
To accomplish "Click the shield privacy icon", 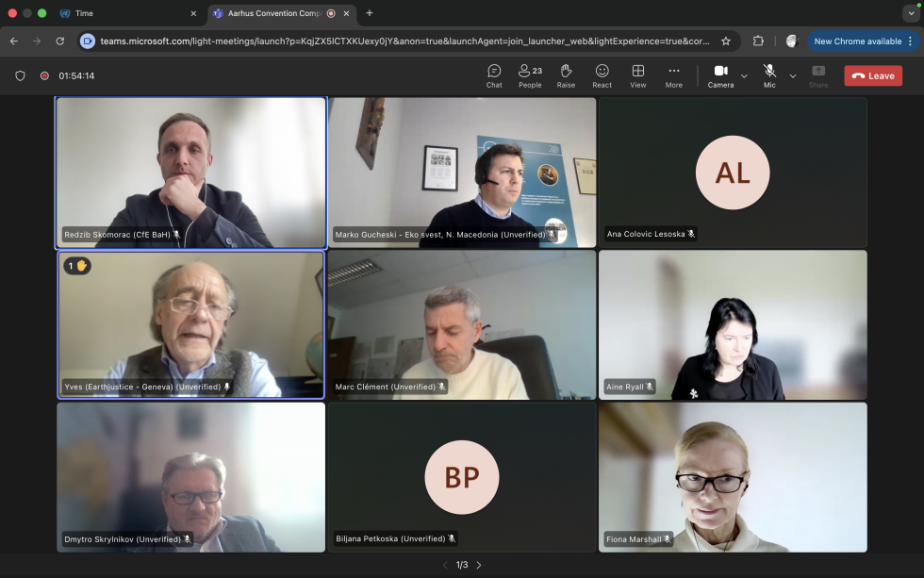I will tap(21, 75).
